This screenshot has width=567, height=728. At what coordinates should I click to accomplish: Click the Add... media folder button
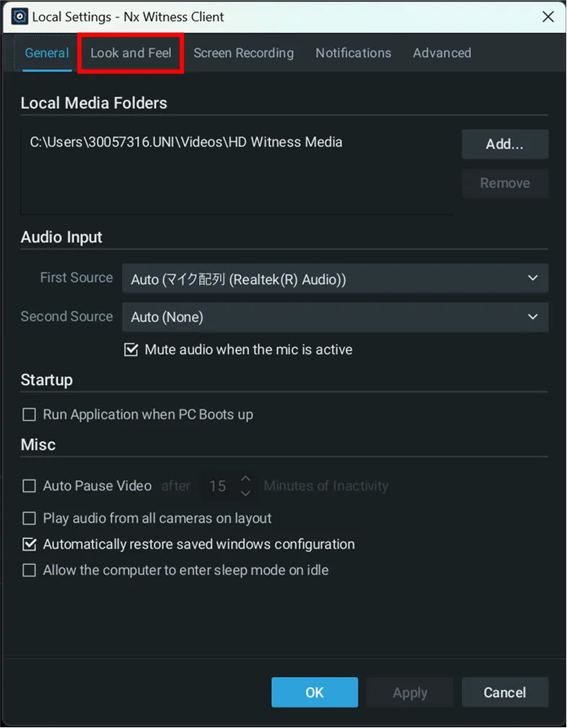pos(505,144)
